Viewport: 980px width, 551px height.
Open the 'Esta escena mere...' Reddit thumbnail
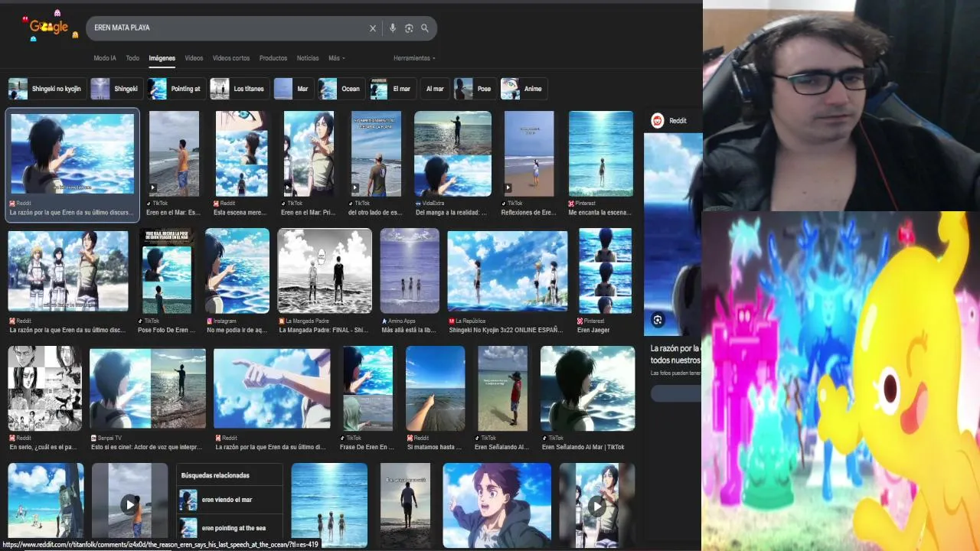point(242,153)
